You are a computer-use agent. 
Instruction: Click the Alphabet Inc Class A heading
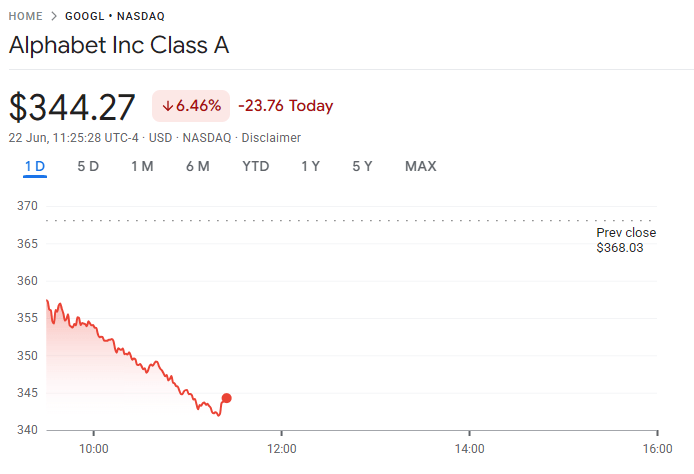119,45
